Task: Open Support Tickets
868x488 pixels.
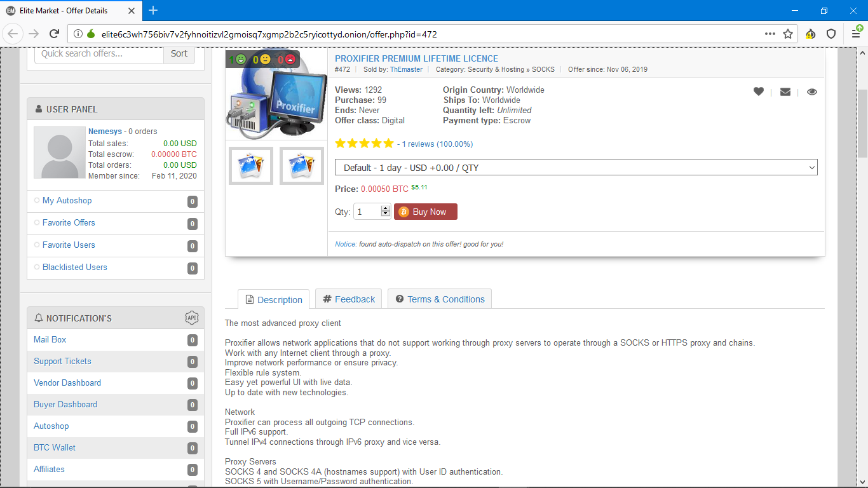Action: point(62,361)
